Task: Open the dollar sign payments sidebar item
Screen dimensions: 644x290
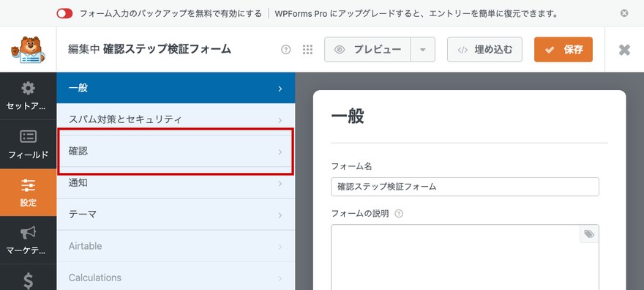Action: click(x=28, y=280)
